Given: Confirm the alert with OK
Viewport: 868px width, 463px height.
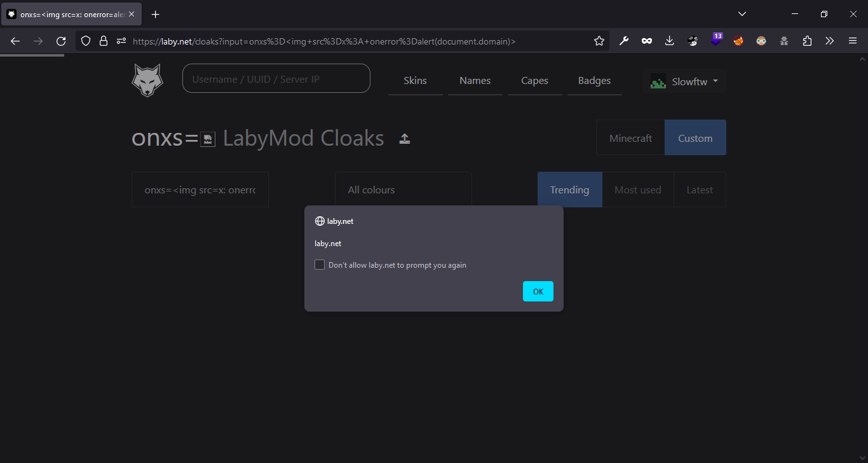Looking at the screenshot, I should [x=538, y=291].
